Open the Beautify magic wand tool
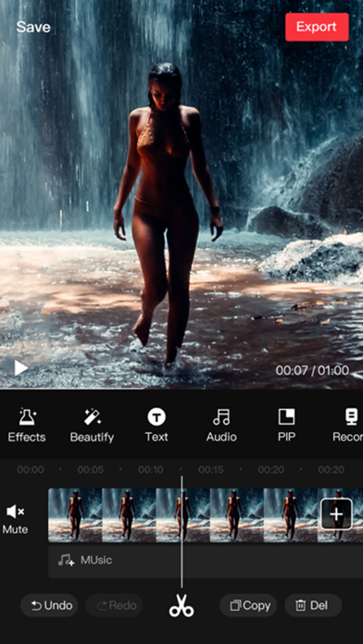363x644 pixels. click(92, 426)
